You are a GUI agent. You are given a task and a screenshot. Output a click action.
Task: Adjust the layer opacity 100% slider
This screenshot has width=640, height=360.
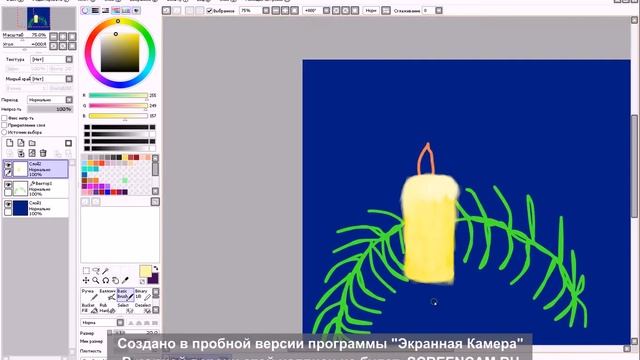(50, 109)
